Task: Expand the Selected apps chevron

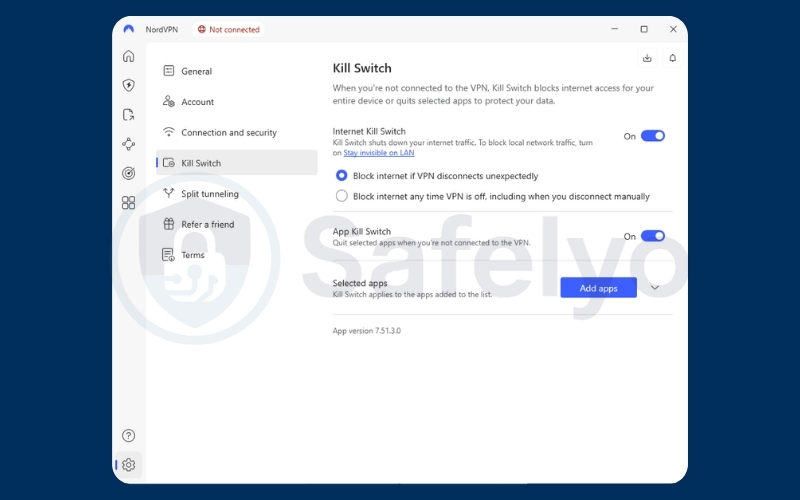Action: (x=655, y=288)
